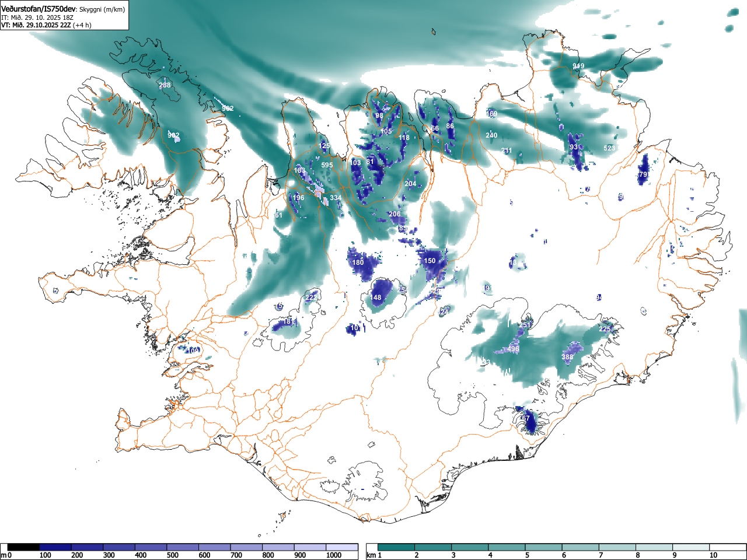Image resolution: width=747 pixels, height=560 pixels.
Task: Click the '523' visibility value
Action: (609, 148)
